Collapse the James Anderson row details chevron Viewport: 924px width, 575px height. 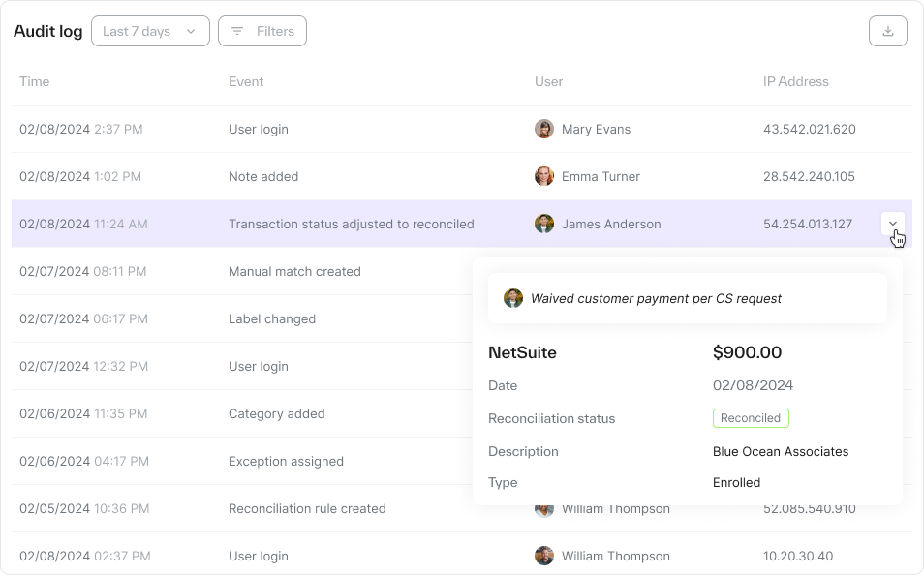tap(893, 224)
